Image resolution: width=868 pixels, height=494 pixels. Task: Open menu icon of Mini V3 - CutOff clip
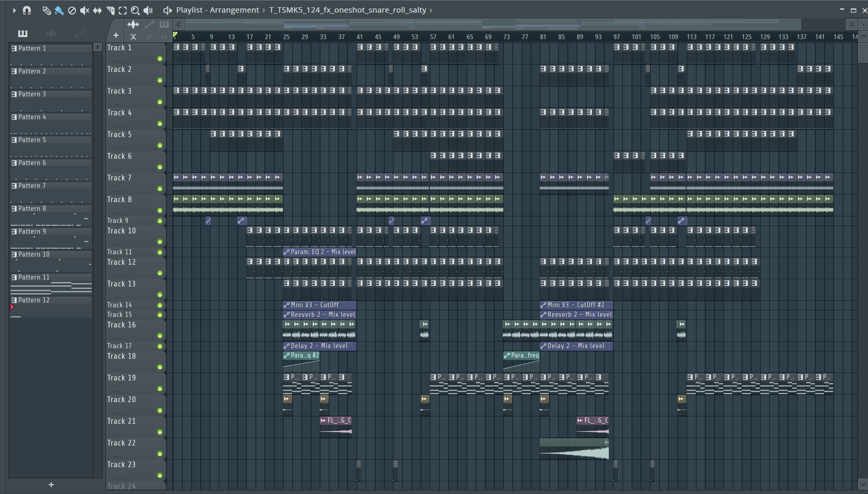point(287,305)
